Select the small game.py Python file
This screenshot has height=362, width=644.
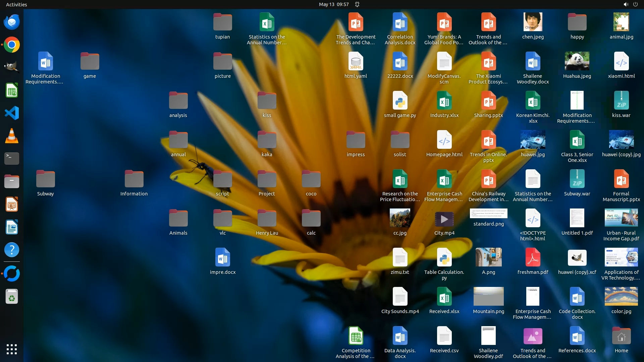[x=400, y=101]
